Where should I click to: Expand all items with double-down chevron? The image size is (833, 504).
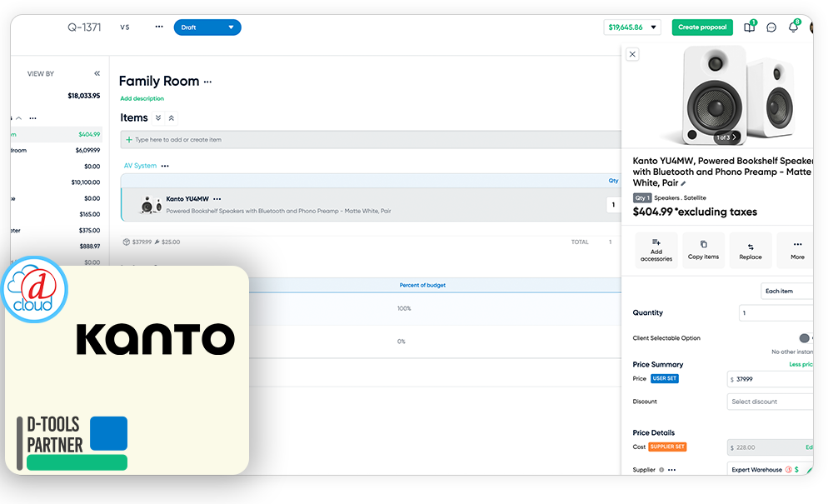pos(158,118)
